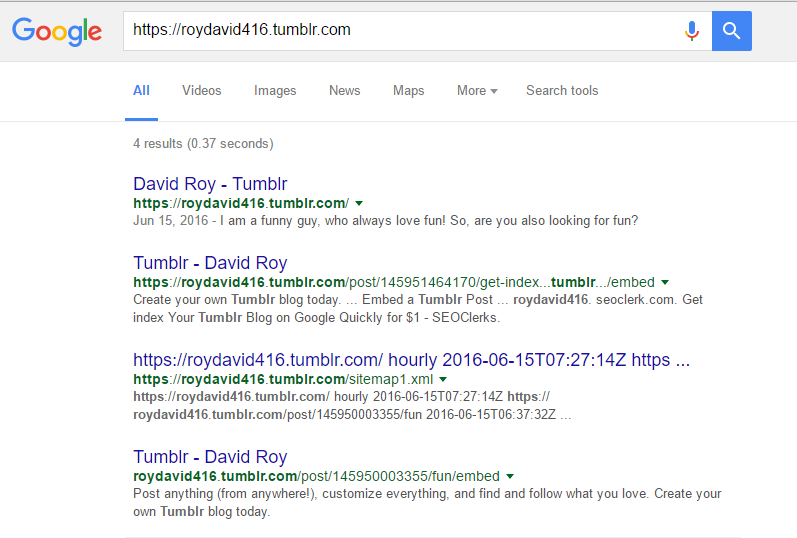Image resolution: width=797 pixels, height=538 pixels.
Task: Click the green sitemap1.xml URL text
Action: [x=283, y=379]
